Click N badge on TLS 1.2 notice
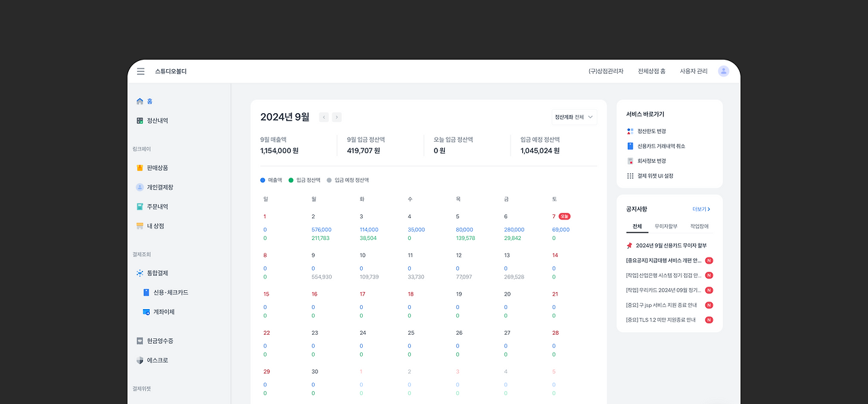Image resolution: width=868 pixels, height=404 pixels. 709,320
